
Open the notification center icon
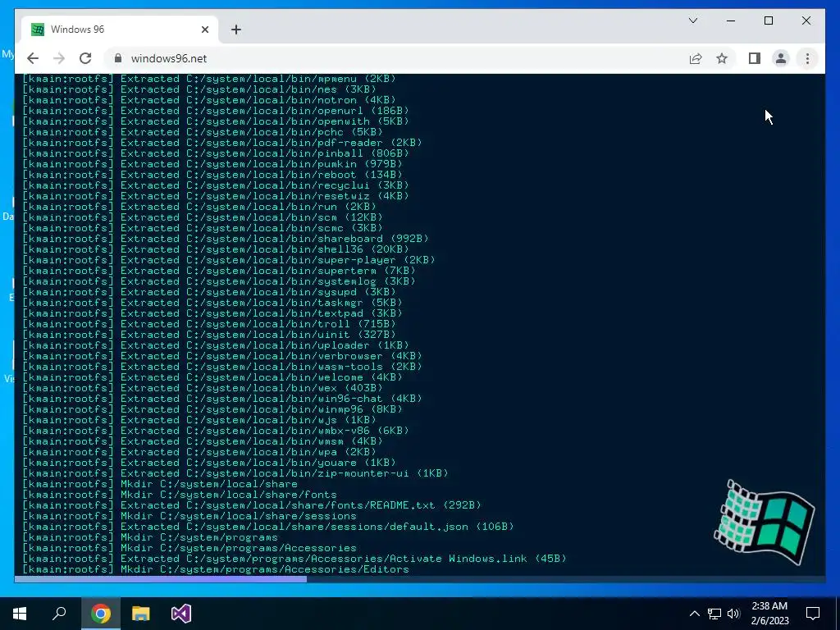coord(813,614)
